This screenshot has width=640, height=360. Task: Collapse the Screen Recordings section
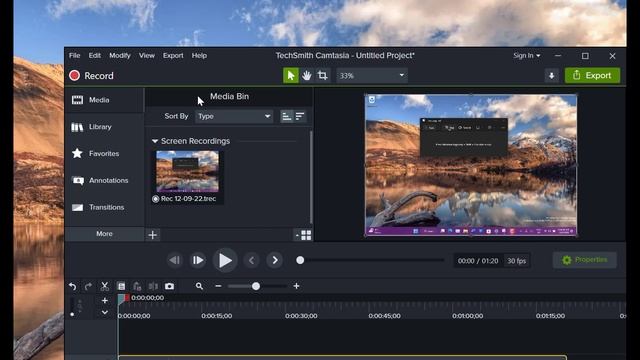tap(155, 141)
